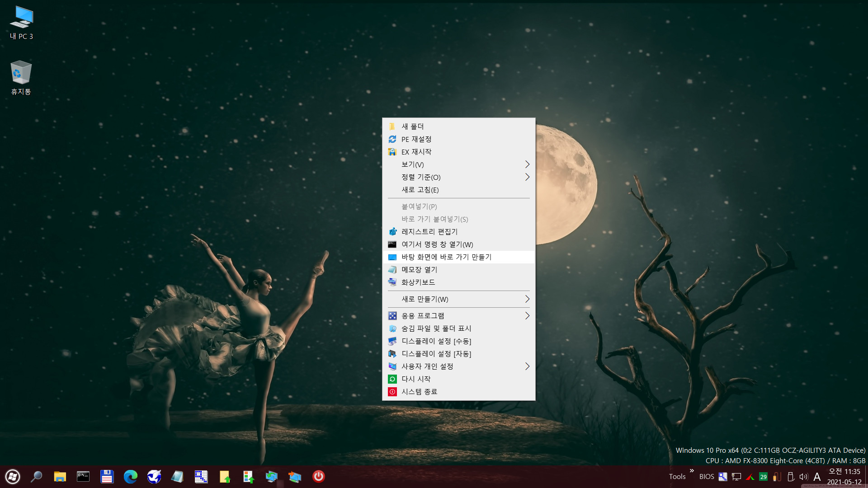Select the 휴지통 recycle bin desktop icon
Screen dimensions: 868x488
(x=21, y=78)
